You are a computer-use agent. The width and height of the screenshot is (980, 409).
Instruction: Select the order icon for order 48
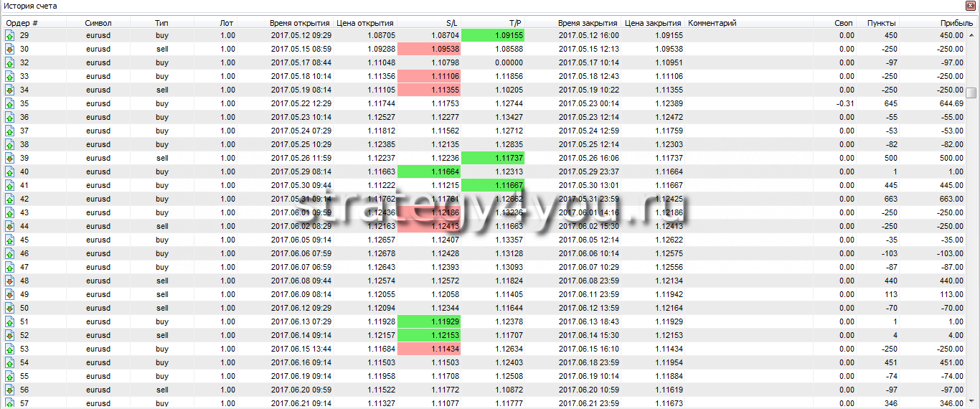click(x=10, y=281)
